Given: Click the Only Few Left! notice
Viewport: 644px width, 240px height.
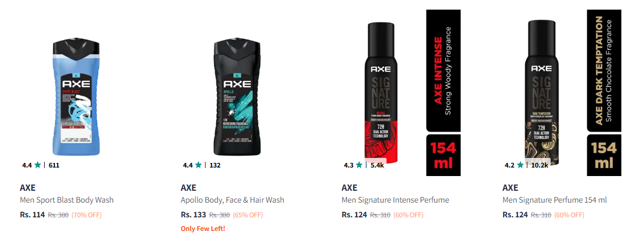Looking at the screenshot, I should 203,229.
